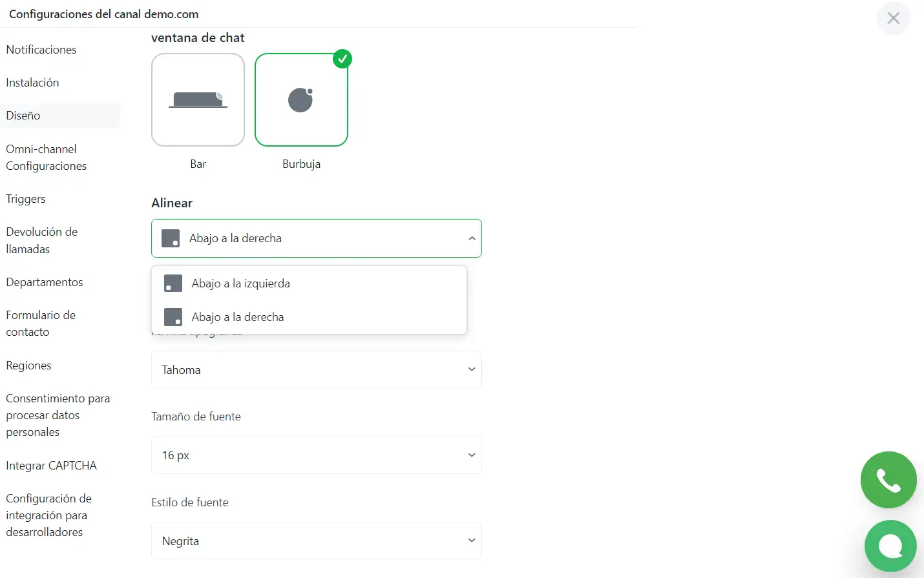Go to Notificaciones settings
924x578 pixels.
tap(41, 50)
